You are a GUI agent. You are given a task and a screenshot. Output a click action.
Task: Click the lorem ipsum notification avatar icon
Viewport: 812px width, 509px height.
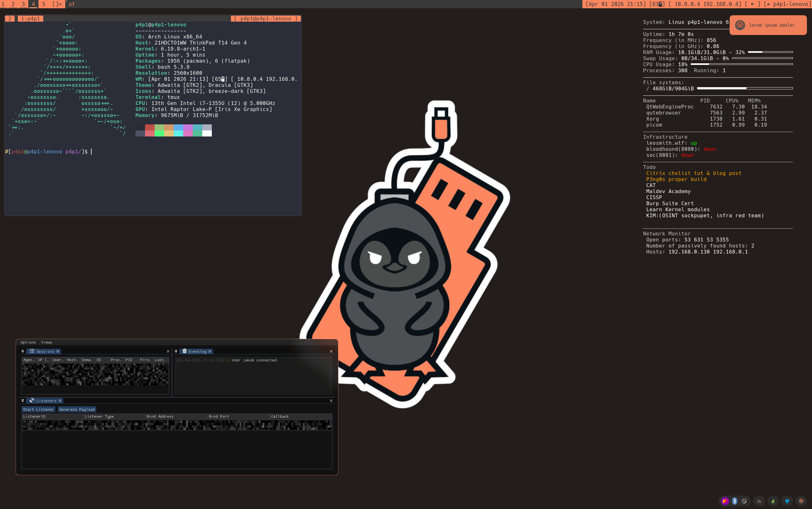(740, 25)
